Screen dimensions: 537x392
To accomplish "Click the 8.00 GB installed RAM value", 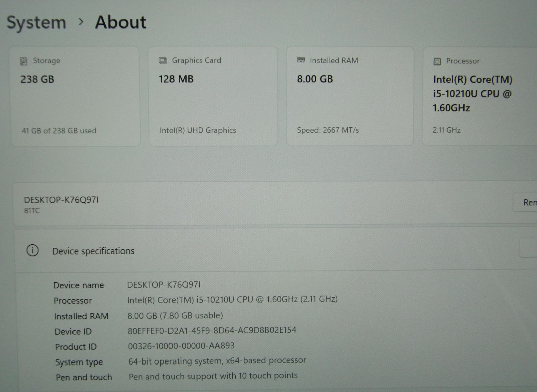I will tap(315, 79).
